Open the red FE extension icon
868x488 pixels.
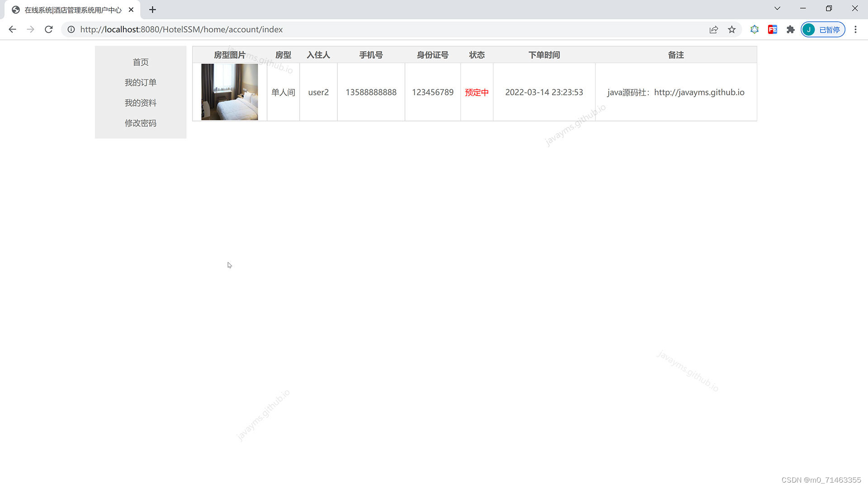point(772,29)
